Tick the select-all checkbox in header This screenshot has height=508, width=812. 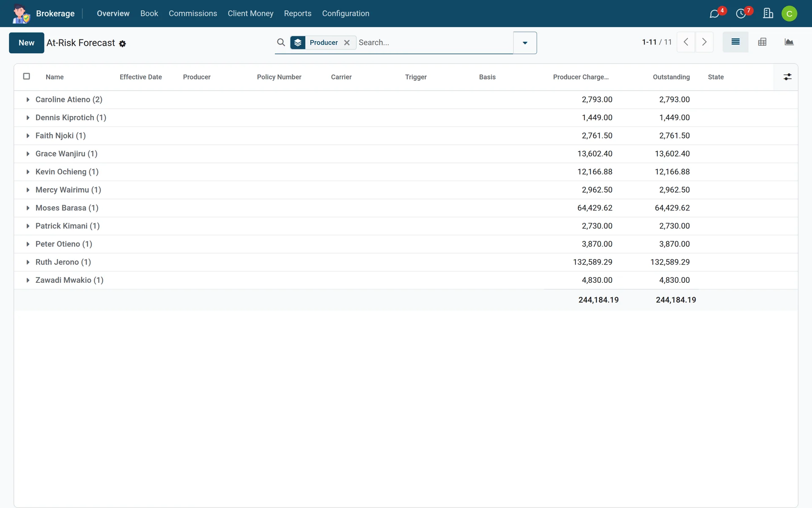tap(26, 76)
